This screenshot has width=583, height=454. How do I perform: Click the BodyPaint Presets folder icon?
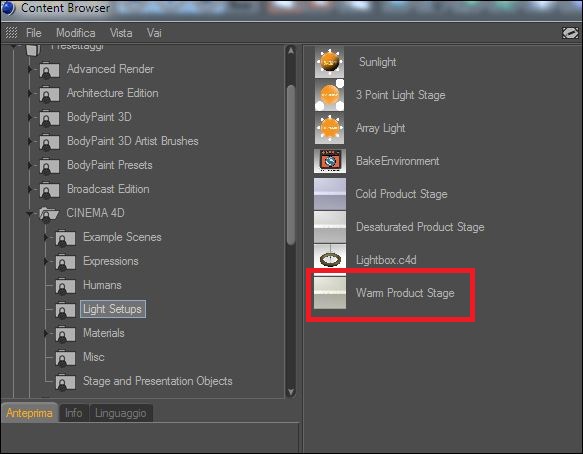pyautogui.click(x=49, y=166)
